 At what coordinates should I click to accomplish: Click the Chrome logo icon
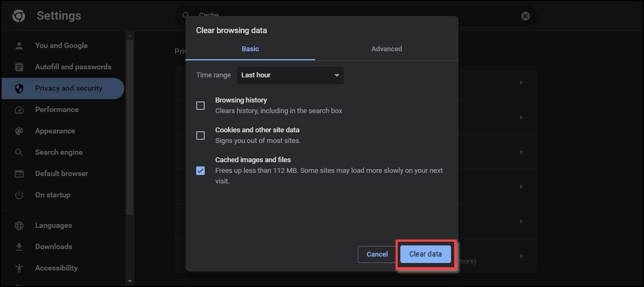click(19, 16)
